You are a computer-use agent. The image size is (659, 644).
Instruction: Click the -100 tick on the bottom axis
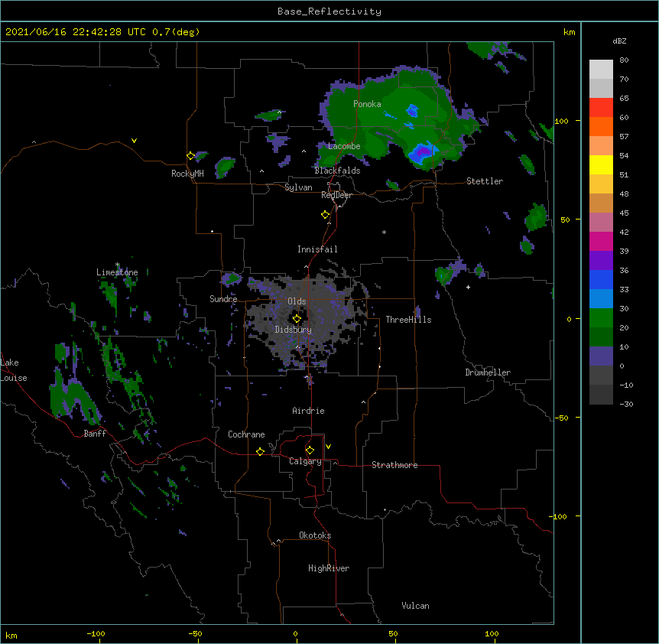point(96,633)
